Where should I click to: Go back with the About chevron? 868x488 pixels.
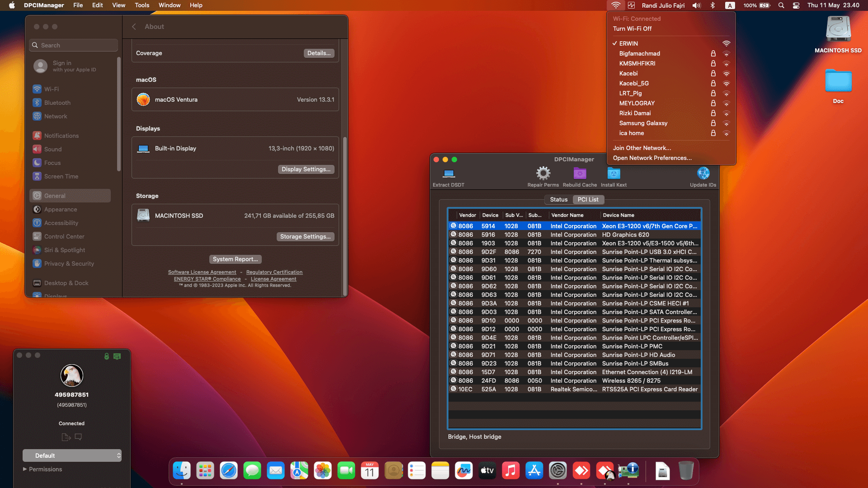click(x=134, y=27)
